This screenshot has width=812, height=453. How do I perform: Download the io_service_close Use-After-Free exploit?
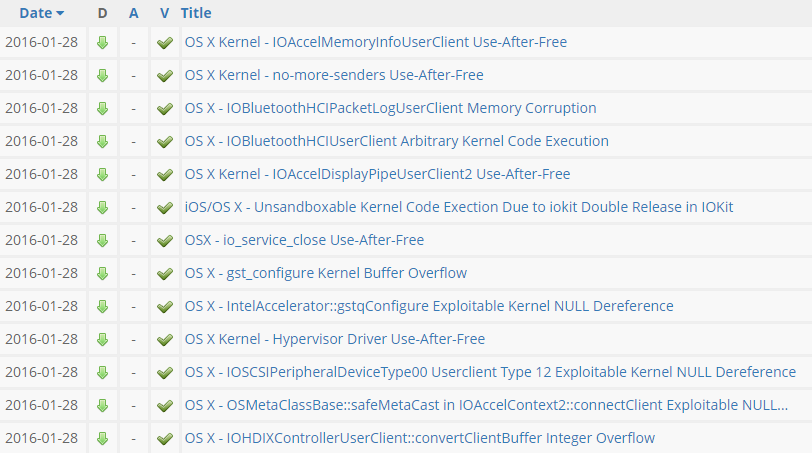tap(102, 240)
